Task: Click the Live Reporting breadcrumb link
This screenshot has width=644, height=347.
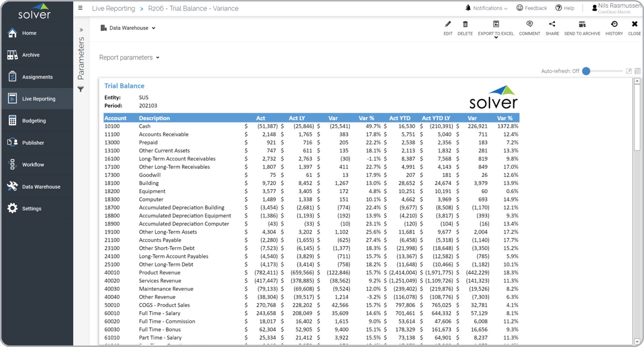Action: tap(113, 8)
